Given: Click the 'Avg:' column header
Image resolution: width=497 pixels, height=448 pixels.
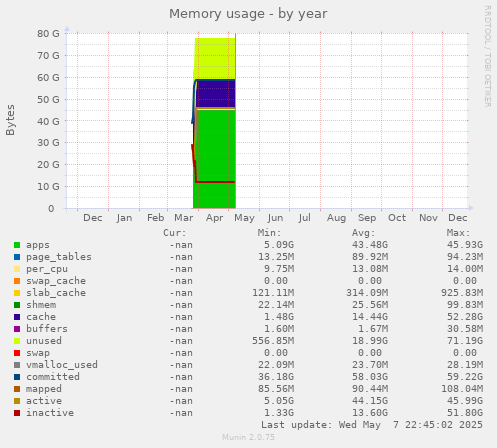Looking at the screenshot, I should [364, 233].
